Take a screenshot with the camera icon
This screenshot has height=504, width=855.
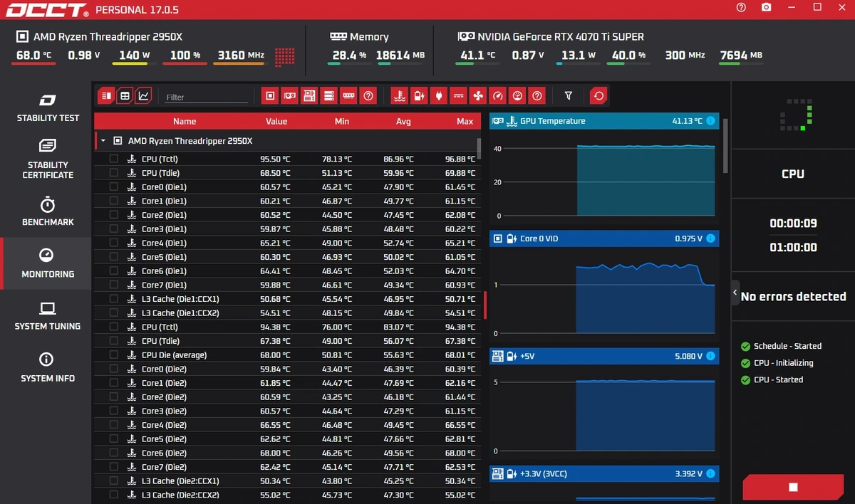click(x=766, y=7)
